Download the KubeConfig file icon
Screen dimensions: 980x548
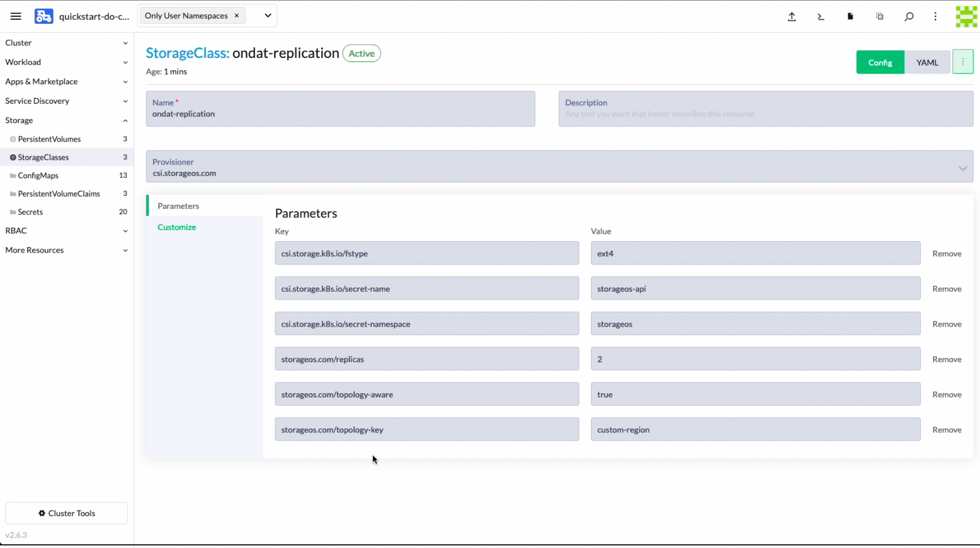[850, 16]
